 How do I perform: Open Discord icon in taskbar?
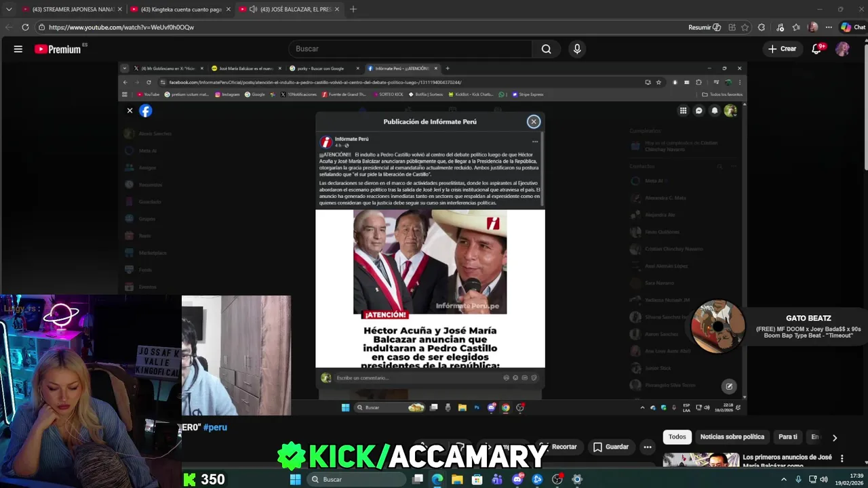517,479
